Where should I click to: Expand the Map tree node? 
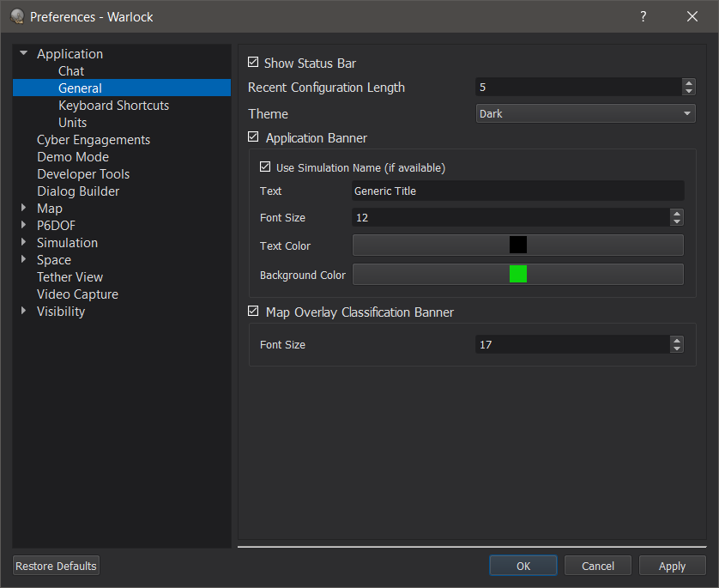[24, 208]
